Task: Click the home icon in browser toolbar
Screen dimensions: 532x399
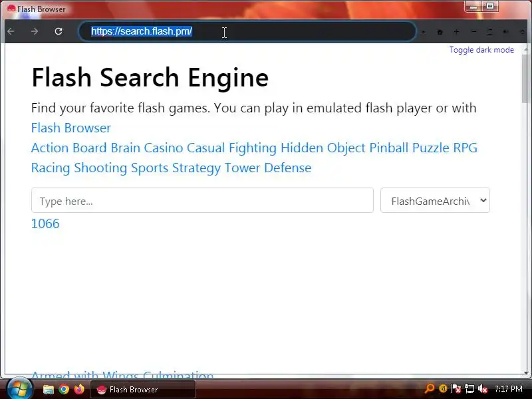Action: pyautogui.click(x=440, y=32)
